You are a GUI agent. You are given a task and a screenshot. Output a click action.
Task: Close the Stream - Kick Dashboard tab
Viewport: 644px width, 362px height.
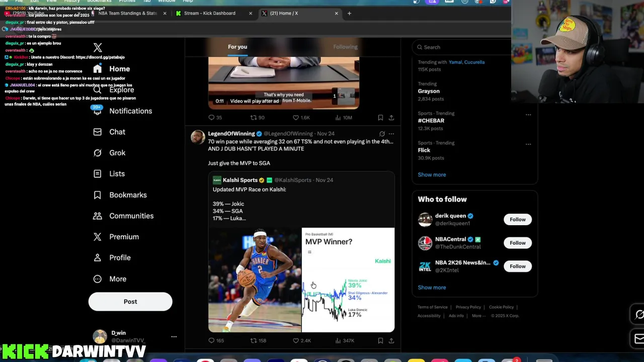coord(251,14)
